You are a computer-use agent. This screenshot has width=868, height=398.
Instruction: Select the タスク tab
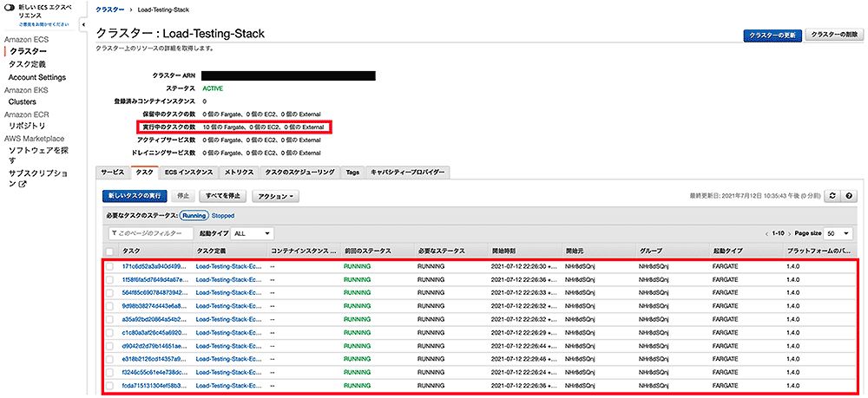[144, 173]
